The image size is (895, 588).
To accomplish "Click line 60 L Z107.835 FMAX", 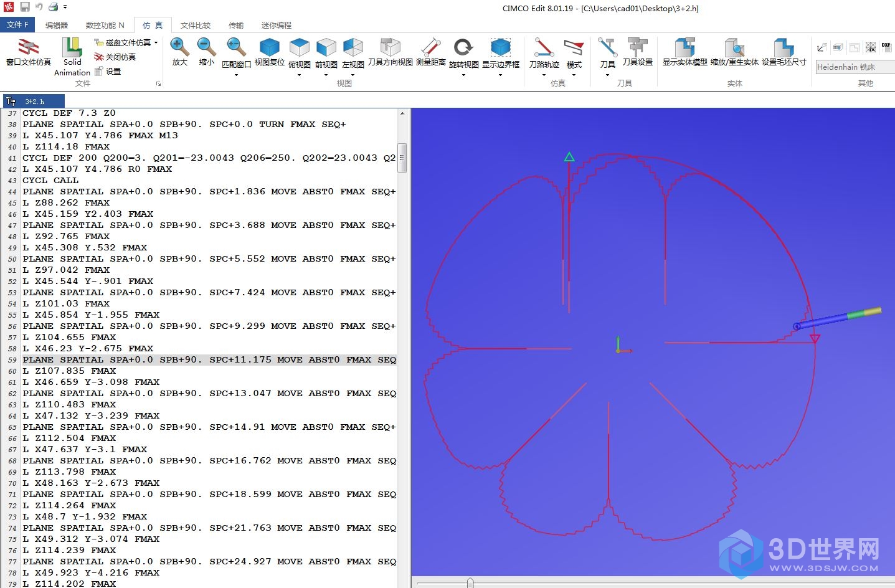I will [x=69, y=371].
